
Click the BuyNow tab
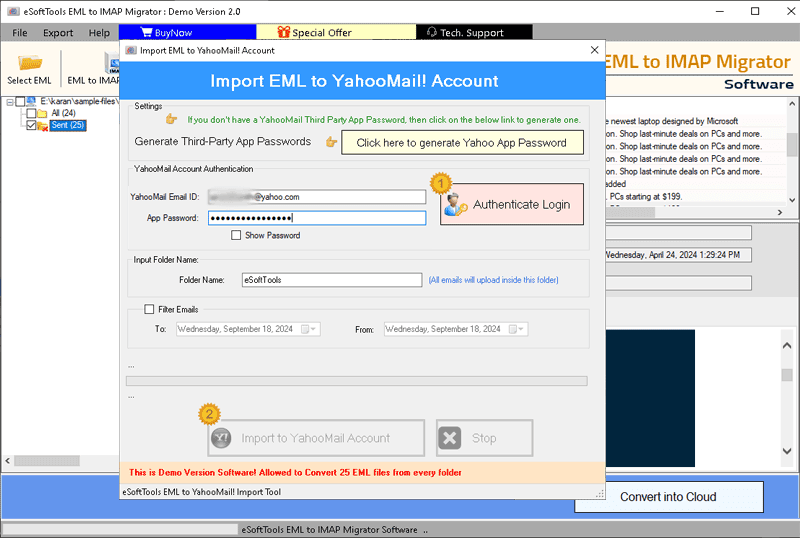[187, 32]
